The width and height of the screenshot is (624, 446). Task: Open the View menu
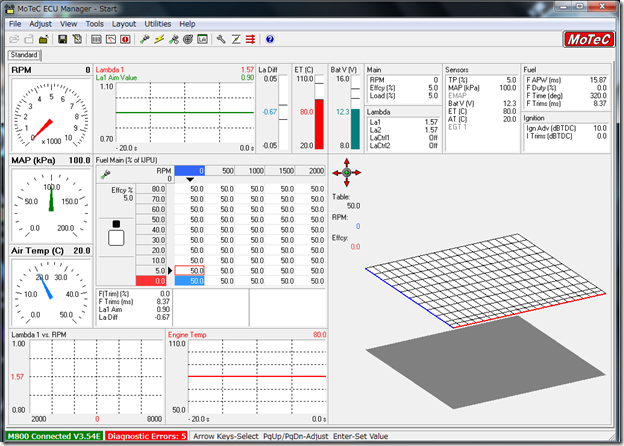coord(68,24)
